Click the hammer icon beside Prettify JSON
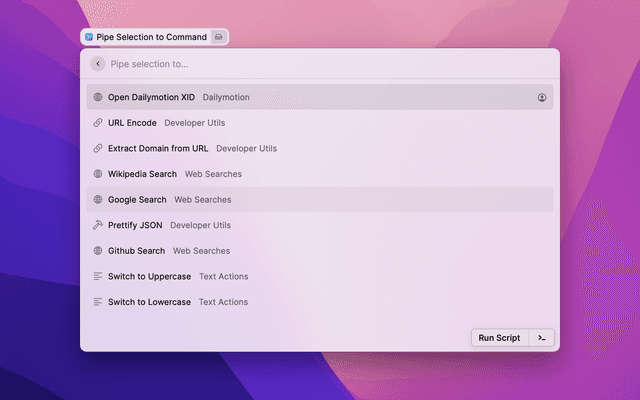Viewport: 640px width, 400px height. [98, 225]
